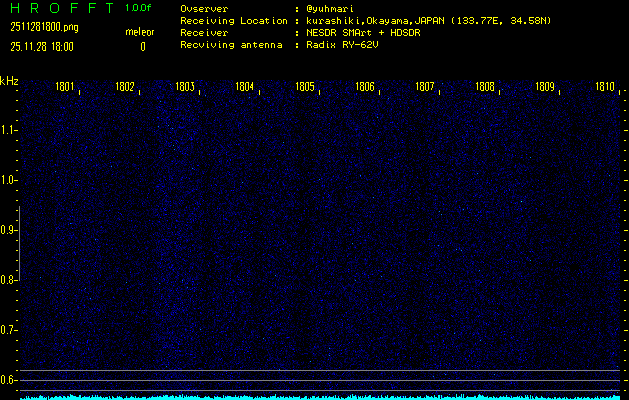Click the 2511281800.png filename

coord(36,28)
